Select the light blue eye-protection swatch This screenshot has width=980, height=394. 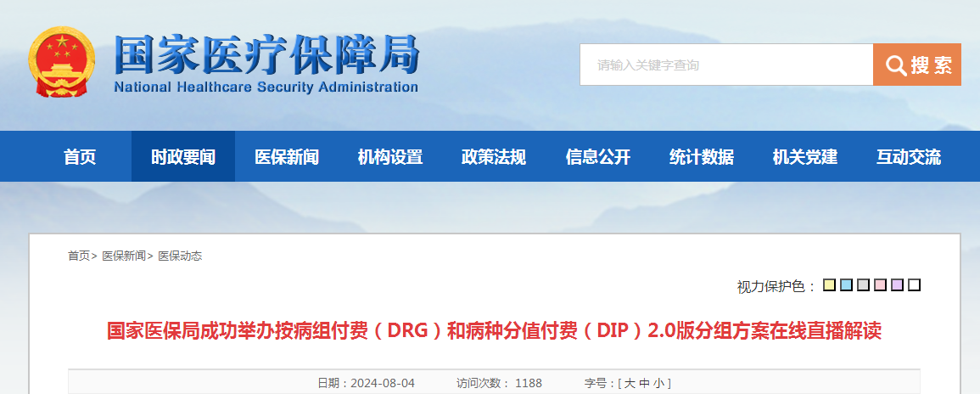coord(846,285)
